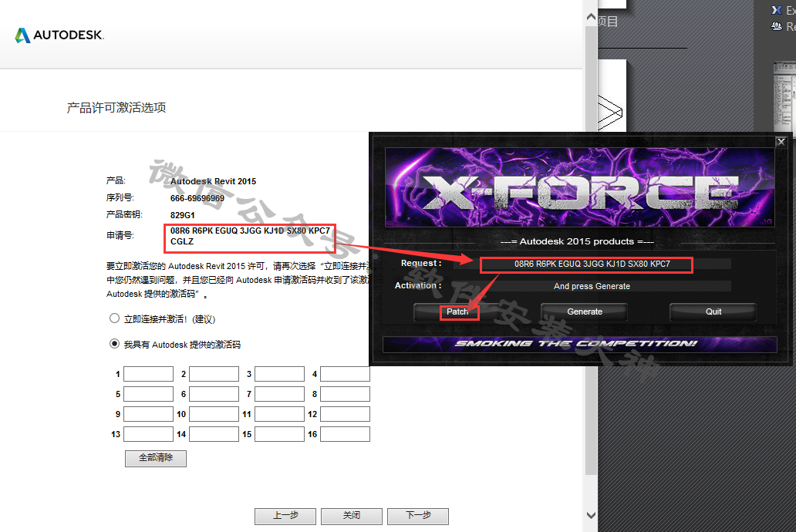Focus activation code input box 9
796x532 pixels.
tap(148, 414)
